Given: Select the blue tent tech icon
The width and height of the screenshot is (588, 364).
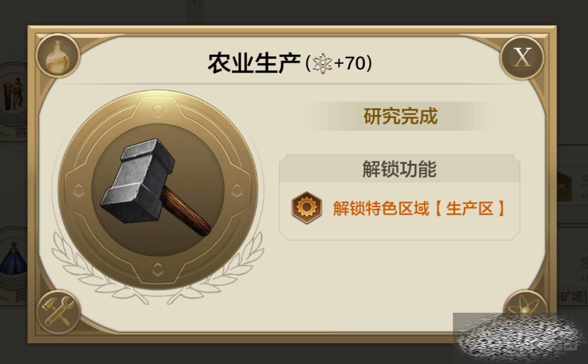Looking at the screenshot, I should pyautogui.click(x=14, y=259).
